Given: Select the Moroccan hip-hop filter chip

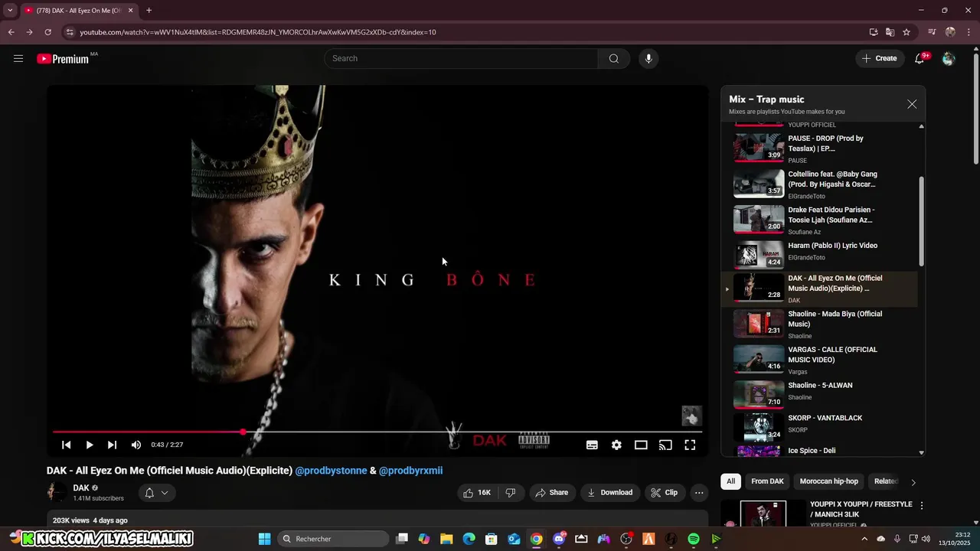Looking at the screenshot, I should (828, 481).
